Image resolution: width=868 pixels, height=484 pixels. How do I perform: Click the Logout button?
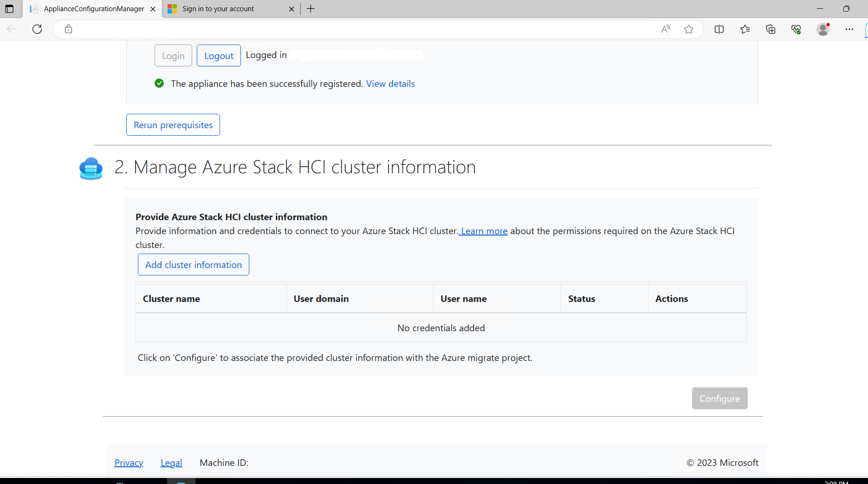tap(219, 56)
